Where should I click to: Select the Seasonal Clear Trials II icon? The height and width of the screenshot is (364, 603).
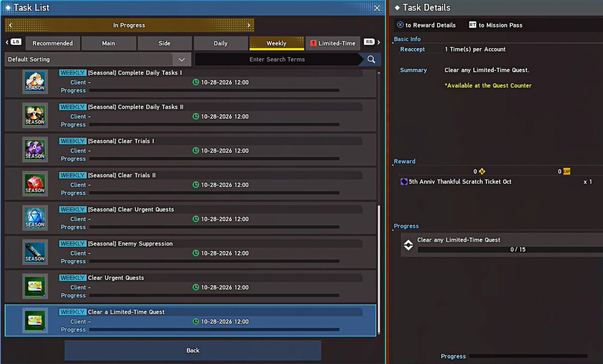35,184
